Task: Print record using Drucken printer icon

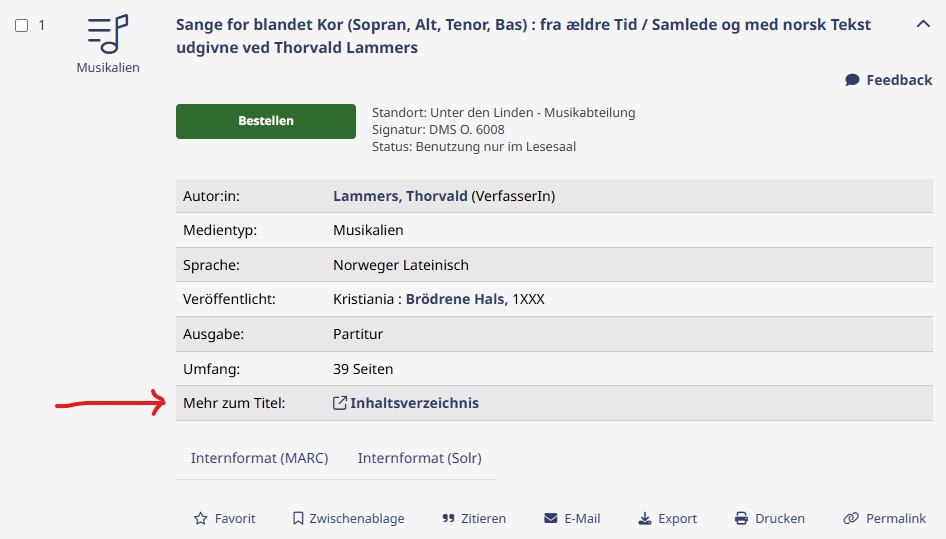Action: (741, 518)
